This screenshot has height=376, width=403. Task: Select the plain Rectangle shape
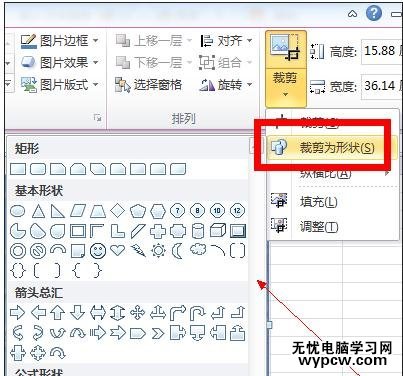click(x=18, y=169)
